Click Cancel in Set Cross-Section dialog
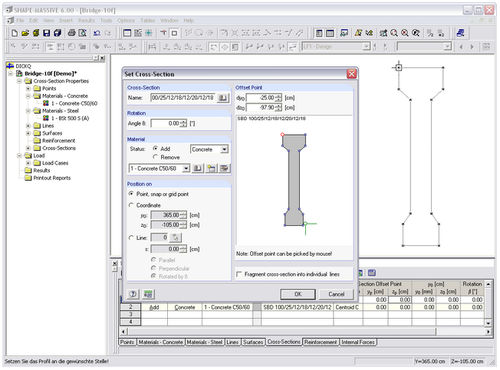 [336, 294]
